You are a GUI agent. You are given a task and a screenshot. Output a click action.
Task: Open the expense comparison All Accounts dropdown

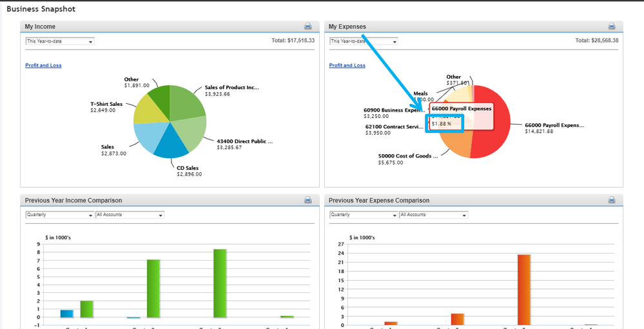coord(434,215)
